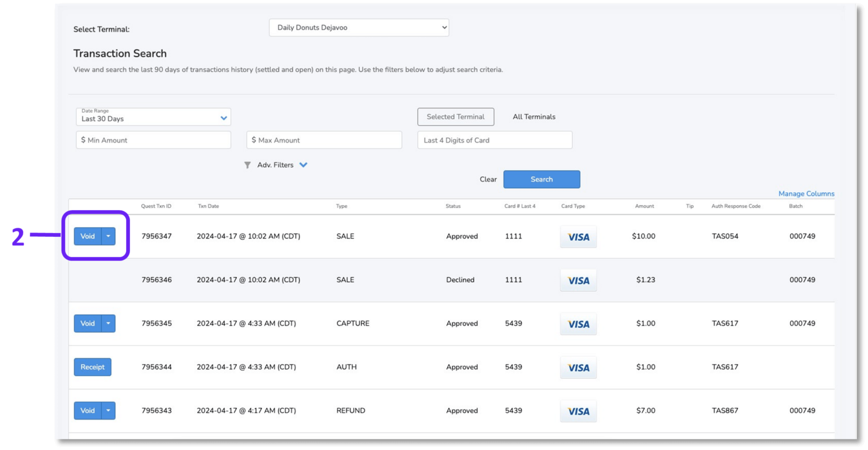The width and height of the screenshot is (868, 450).
Task: Open Void dropdown arrow for transaction 7956347
Action: click(108, 236)
